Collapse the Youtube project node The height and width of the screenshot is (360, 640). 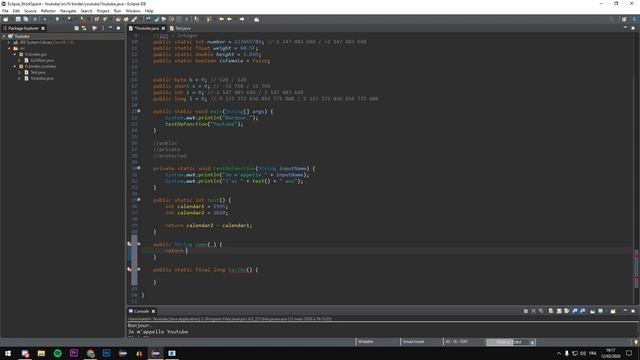click(x=4, y=36)
